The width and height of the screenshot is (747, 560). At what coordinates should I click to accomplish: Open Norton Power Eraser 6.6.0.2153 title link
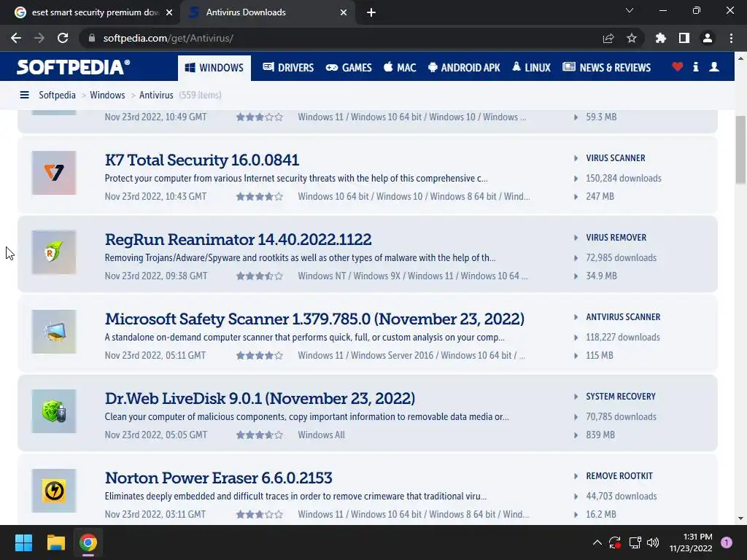point(219,478)
